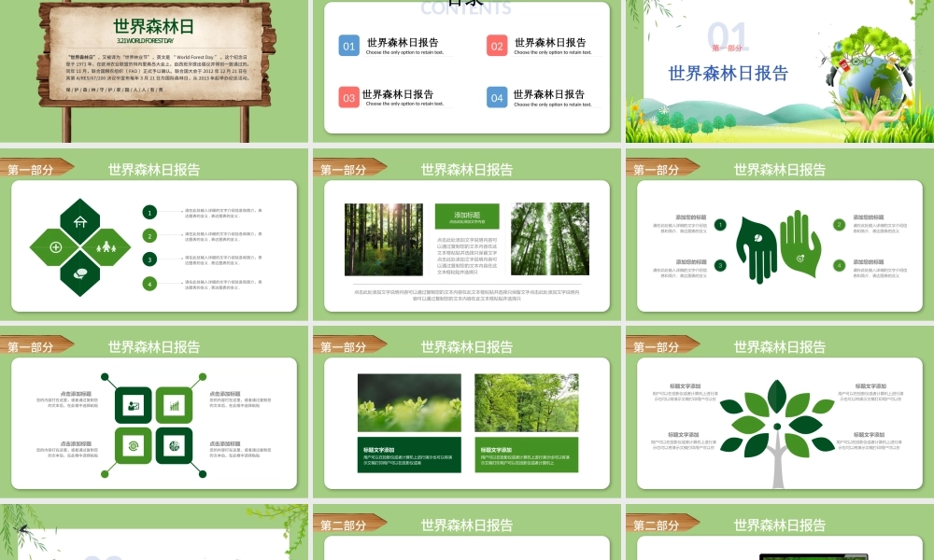Open the slide with the globe illustration
The width and height of the screenshot is (934, 560).
coord(779,71)
